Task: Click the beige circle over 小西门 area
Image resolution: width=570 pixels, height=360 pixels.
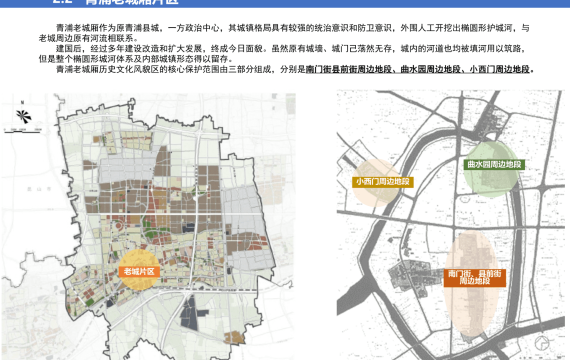Action: (376, 183)
